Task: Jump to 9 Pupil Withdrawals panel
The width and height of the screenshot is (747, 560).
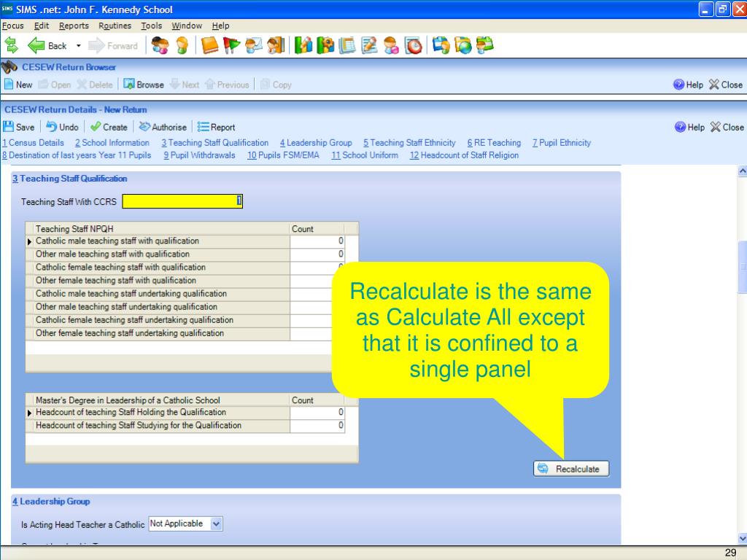Action: [199, 155]
